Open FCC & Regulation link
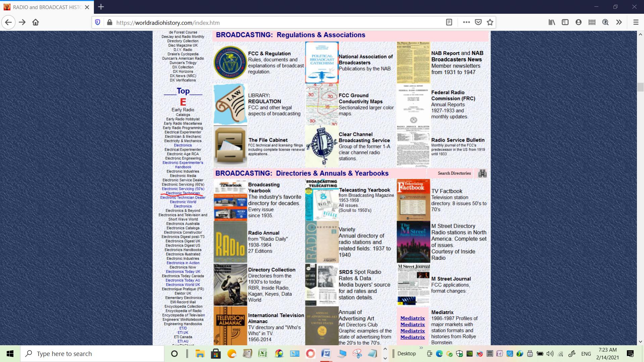Image resolution: width=644 pixels, height=362 pixels. click(269, 54)
